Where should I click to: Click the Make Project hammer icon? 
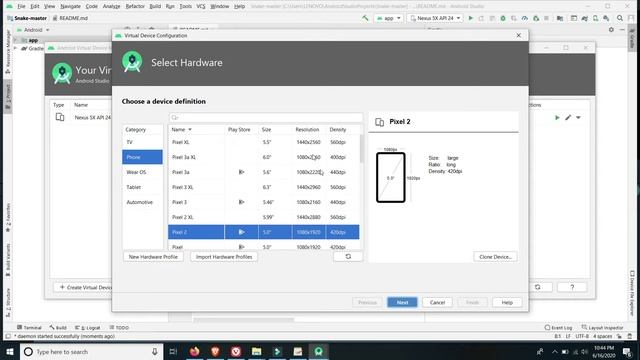365,18
